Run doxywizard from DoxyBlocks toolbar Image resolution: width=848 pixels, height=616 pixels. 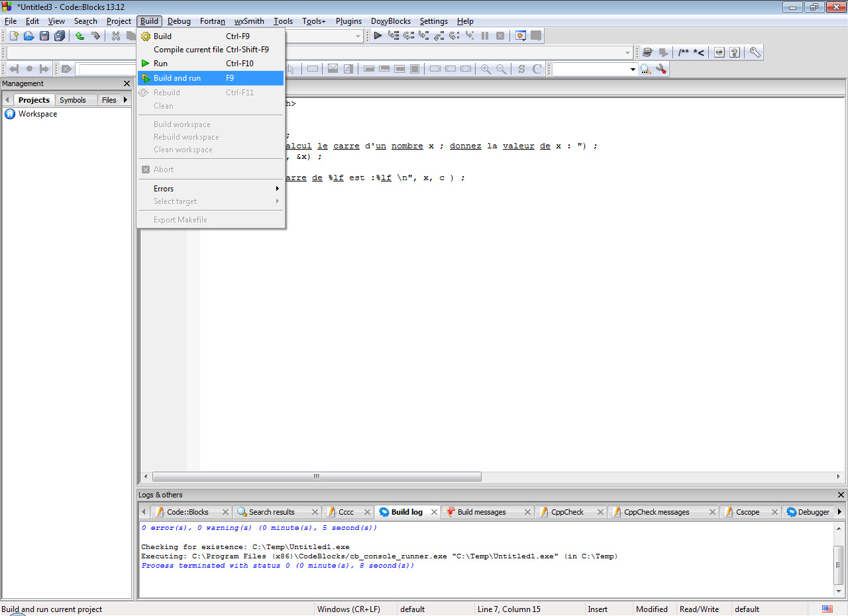[x=648, y=52]
